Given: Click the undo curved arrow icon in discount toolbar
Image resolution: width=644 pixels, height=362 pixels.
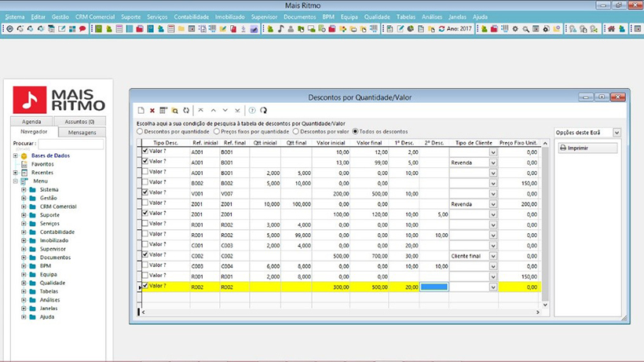Looking at the screenshot, I should click(264, 111).
